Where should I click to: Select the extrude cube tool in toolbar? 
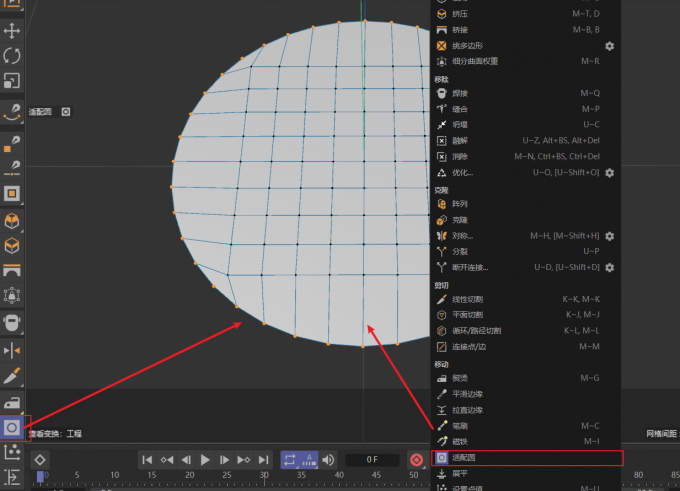(12, 246)
